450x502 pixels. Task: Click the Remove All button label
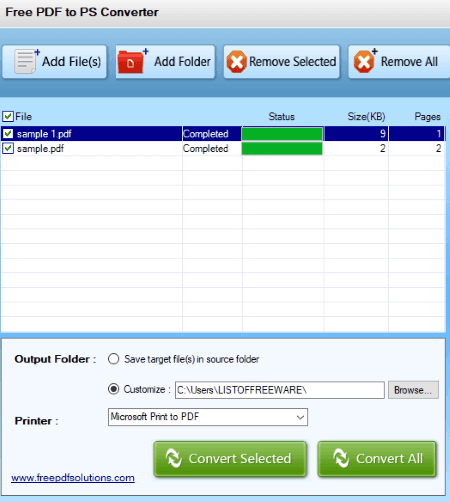click(409, 62)
